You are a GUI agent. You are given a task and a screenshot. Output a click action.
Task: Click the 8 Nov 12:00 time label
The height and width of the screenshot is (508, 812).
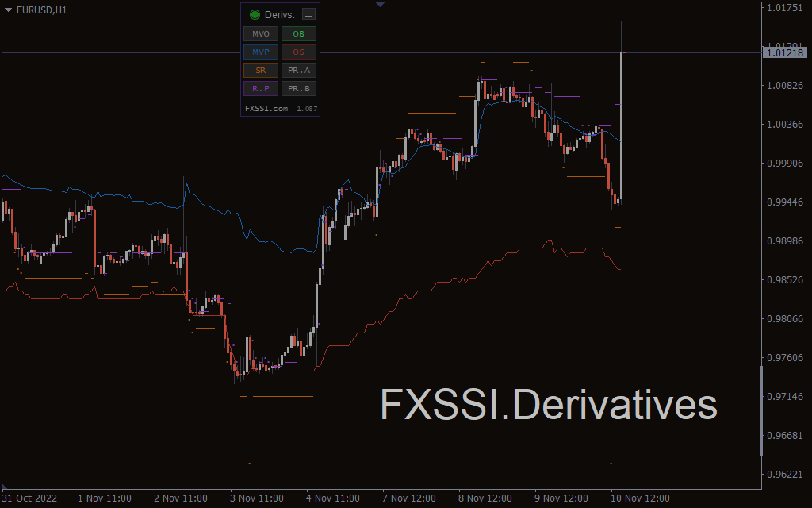click(x=485, y=498)
